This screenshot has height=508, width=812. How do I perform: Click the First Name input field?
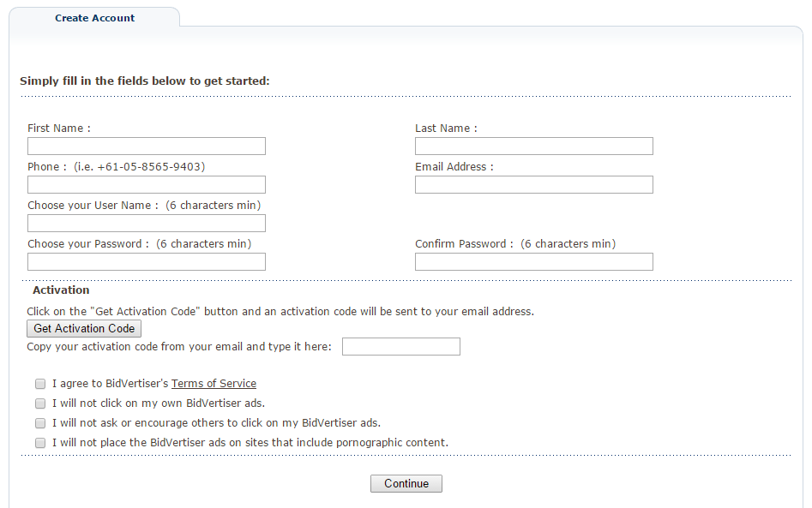[x=147, y=146]
